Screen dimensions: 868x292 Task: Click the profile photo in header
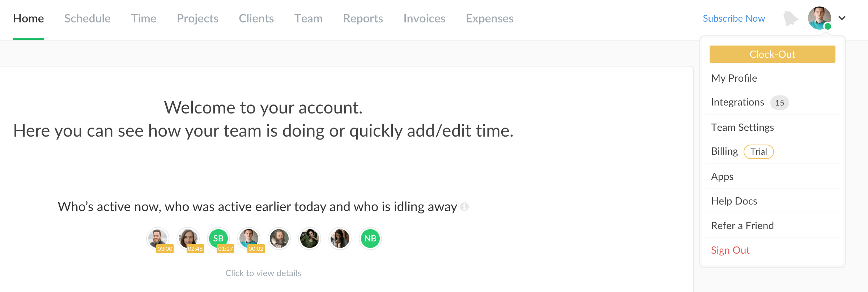pos(819,18)
